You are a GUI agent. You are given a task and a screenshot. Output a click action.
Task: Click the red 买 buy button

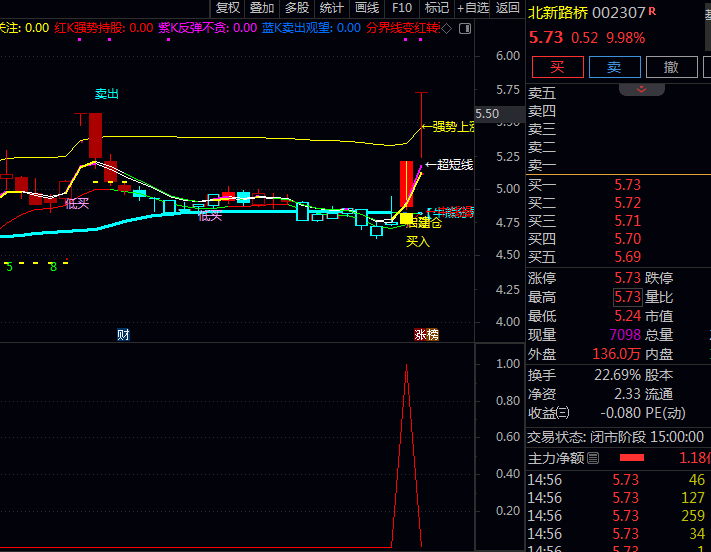[558, 67]
